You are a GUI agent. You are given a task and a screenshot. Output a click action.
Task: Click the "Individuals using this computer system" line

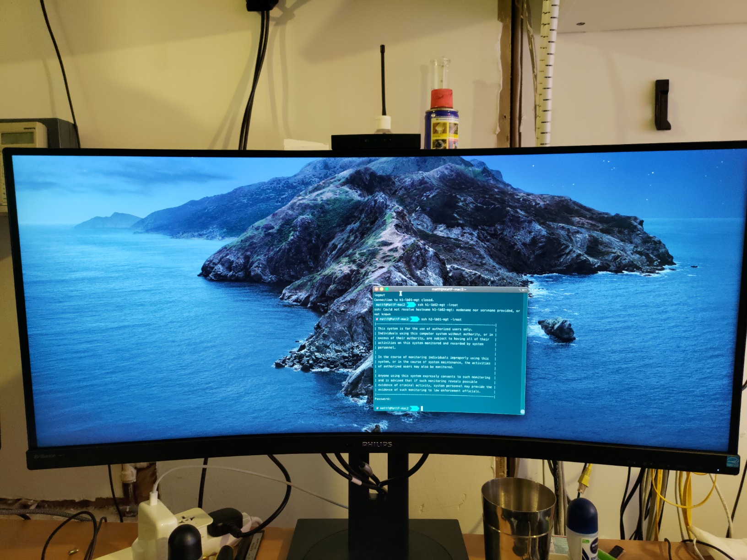(435, 334)
